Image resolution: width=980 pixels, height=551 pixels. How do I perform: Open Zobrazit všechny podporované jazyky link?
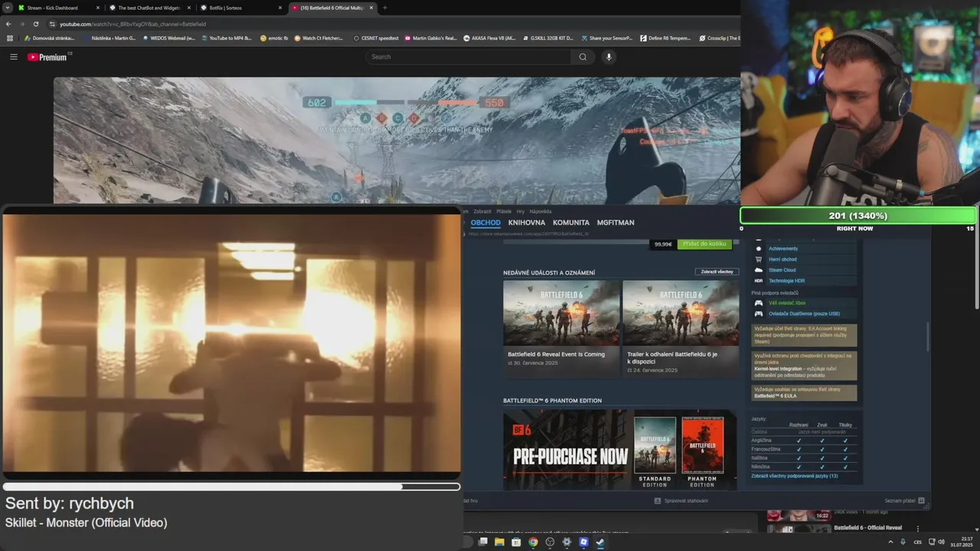tap(794, 476)
